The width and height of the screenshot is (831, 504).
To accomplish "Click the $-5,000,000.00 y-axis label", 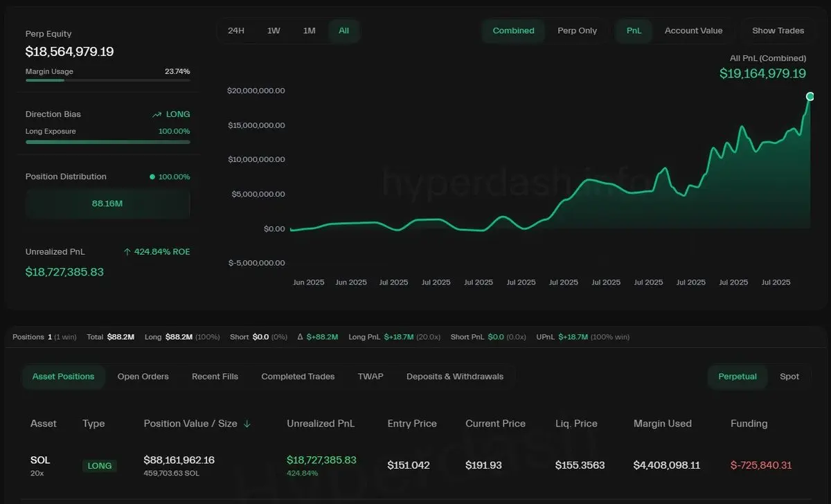I will (x=256, y=263).
